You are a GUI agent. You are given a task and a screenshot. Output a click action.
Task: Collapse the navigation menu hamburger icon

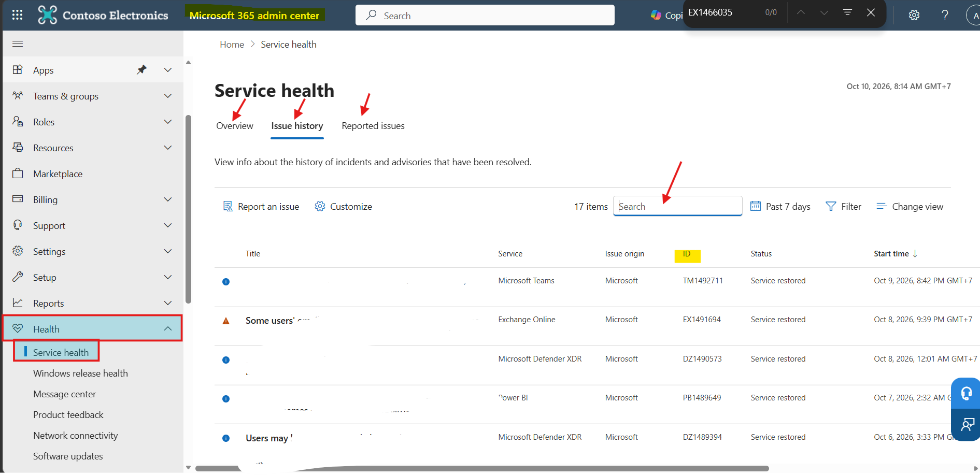(18, 44)
